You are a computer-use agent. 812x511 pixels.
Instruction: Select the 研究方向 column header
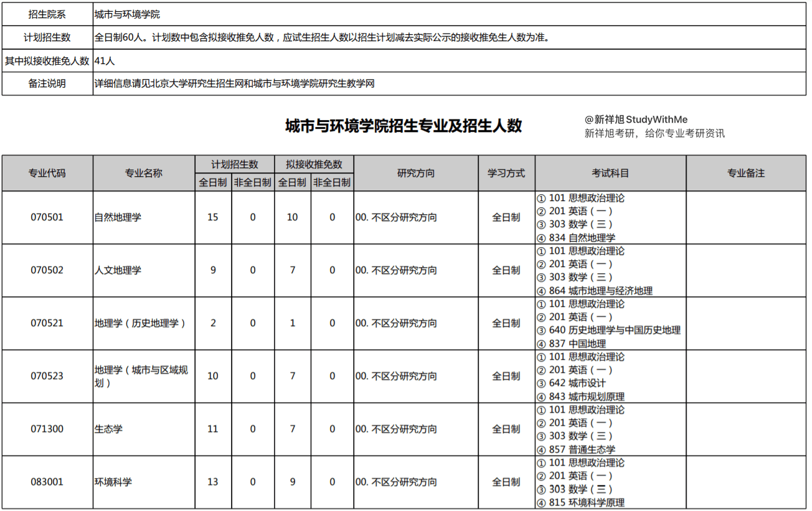pos(416,173)
